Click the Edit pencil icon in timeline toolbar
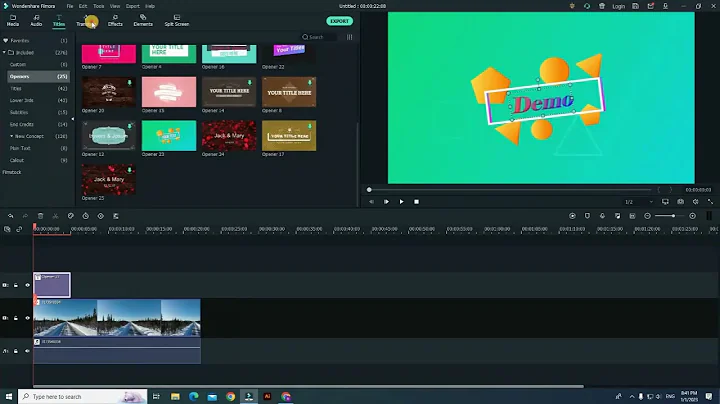This screenshot has height=404, width=720. click(71, 216)
